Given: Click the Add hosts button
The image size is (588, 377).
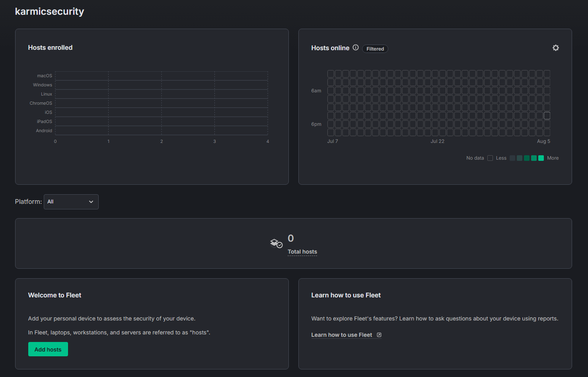Looking at the screenshot, I should 48,349.
